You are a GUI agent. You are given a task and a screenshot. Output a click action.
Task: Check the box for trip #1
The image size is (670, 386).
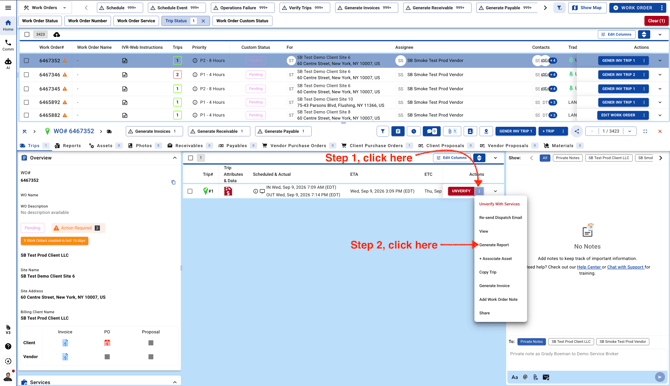(190, 191)
